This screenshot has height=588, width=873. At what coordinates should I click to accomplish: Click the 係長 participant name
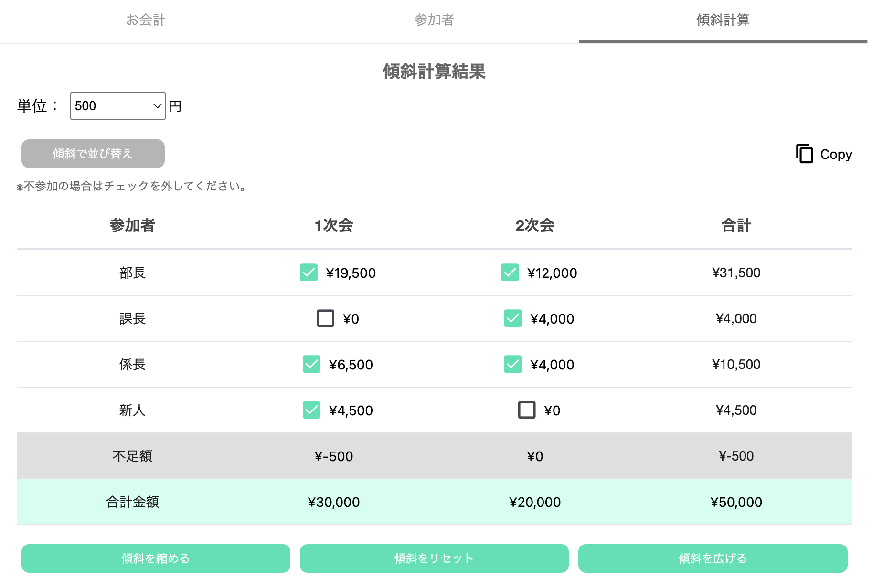tap(132, 365)
